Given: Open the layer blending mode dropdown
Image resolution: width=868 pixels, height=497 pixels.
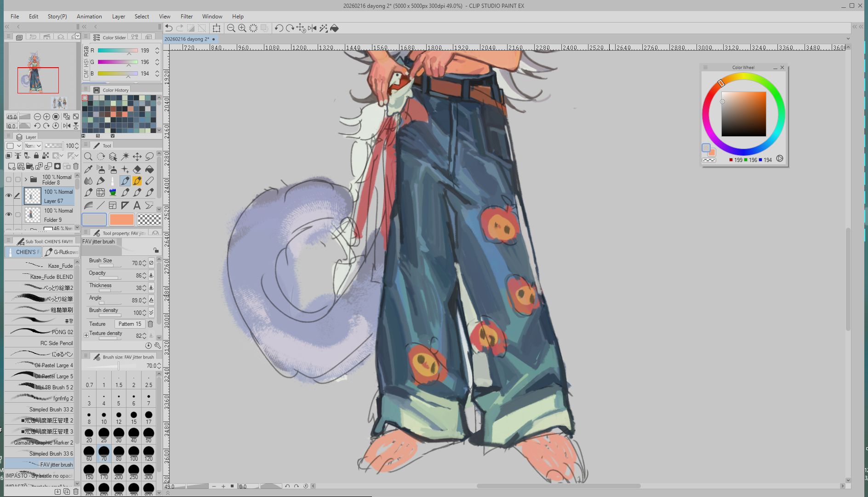Looking at the screenshot, I should [x=33, y=146].
